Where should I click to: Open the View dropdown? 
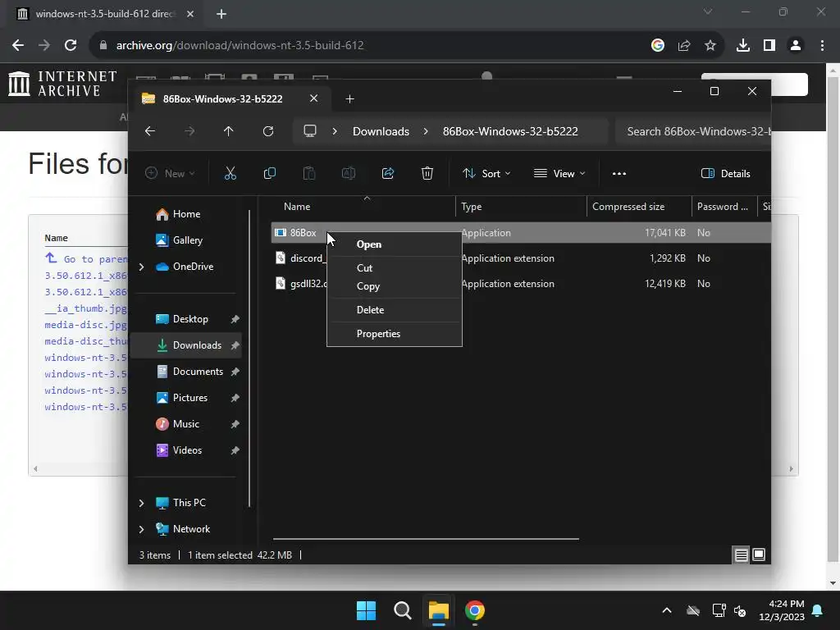tap(559, 174)
